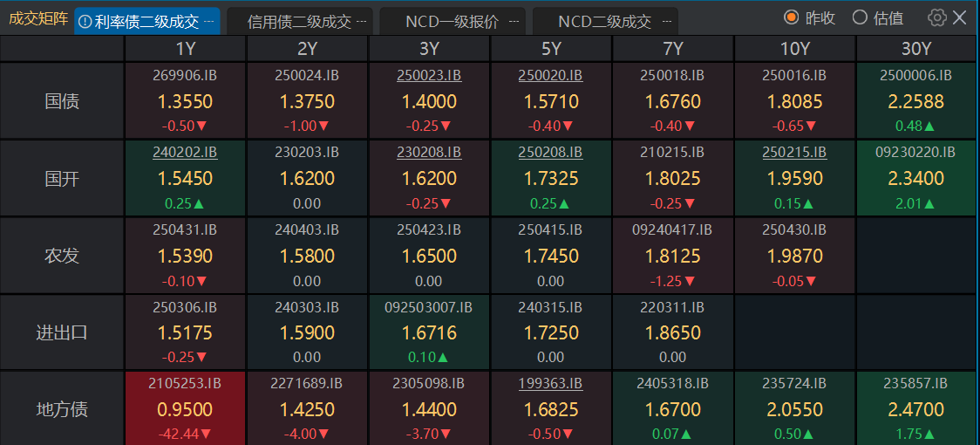Close the 成交矩阵 panel with the X
This screenshot has height=445, width=980.
[959, 17]
